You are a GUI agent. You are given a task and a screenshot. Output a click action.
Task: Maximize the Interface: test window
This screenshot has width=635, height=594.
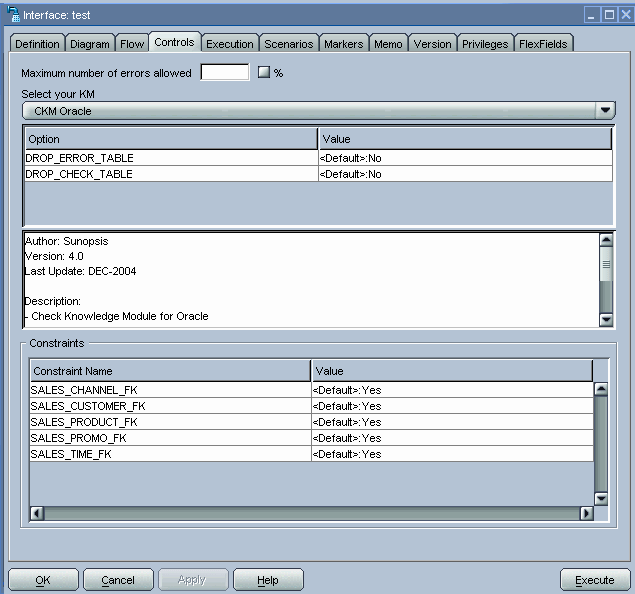[609, 15]
